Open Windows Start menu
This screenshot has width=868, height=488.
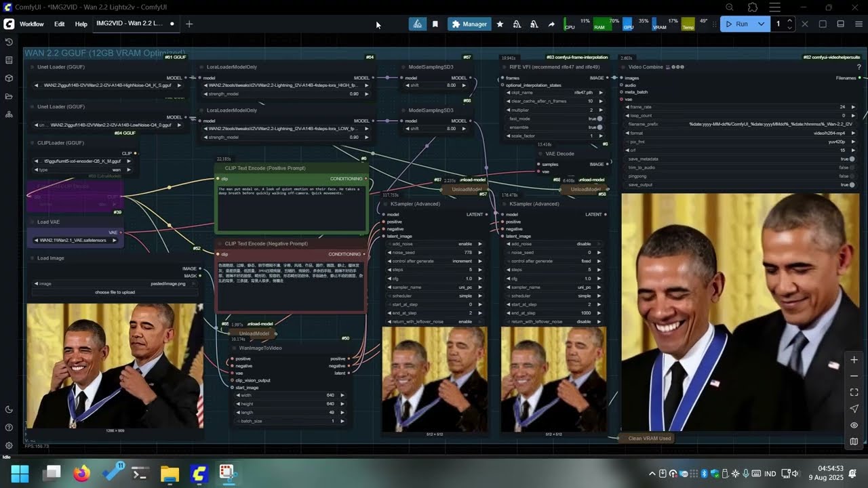(20, 472)
